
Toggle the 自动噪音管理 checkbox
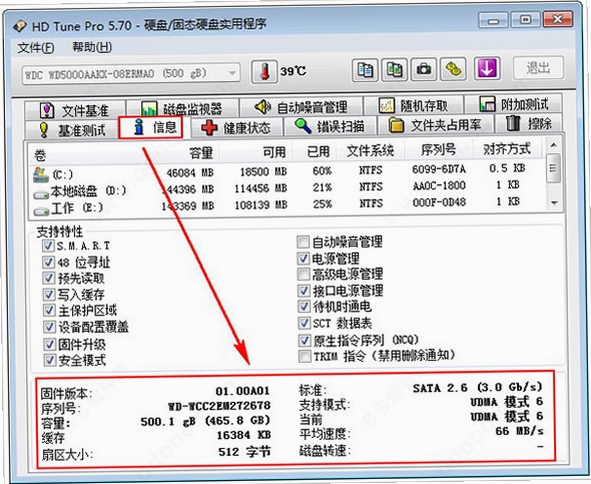[303, 242]
